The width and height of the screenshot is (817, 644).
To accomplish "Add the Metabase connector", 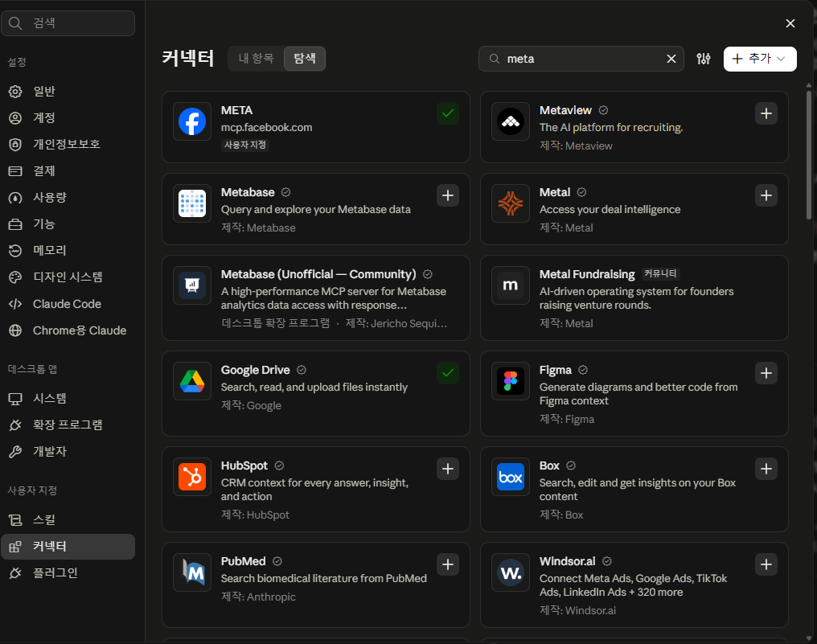I will coord(448,195).
